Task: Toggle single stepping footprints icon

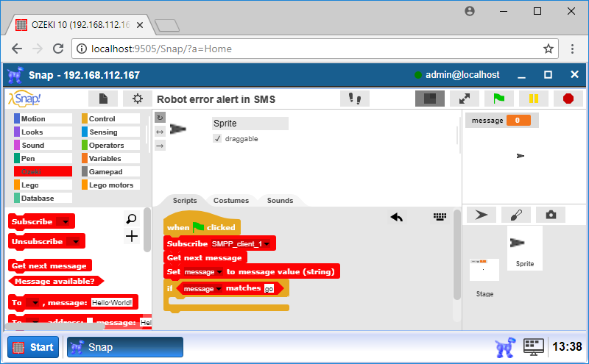Action: tap(355, 99)
